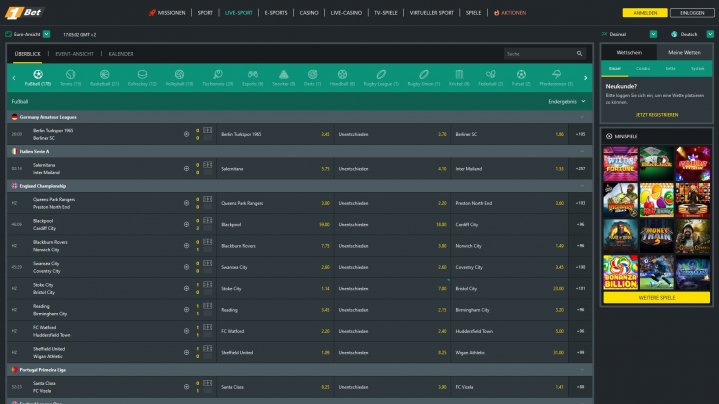The image size is (719, 404).
Task: Open the Aktionen menu item
Action: pos(510,13)
